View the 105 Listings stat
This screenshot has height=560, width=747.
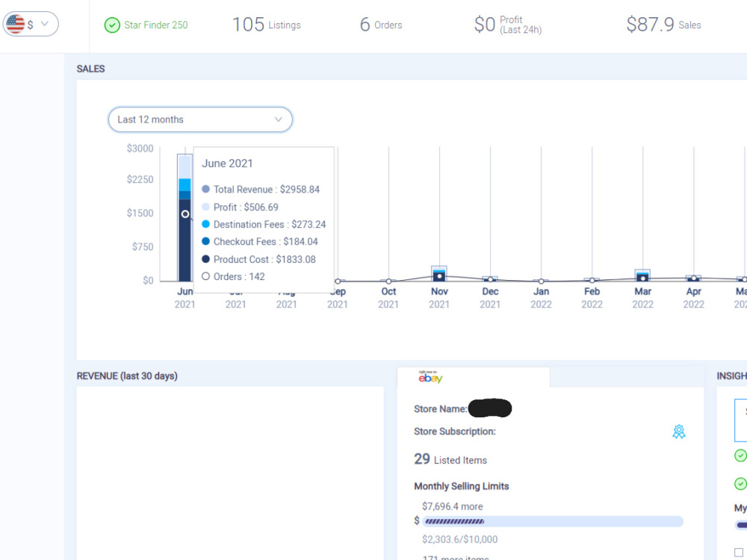coord(267,25)
